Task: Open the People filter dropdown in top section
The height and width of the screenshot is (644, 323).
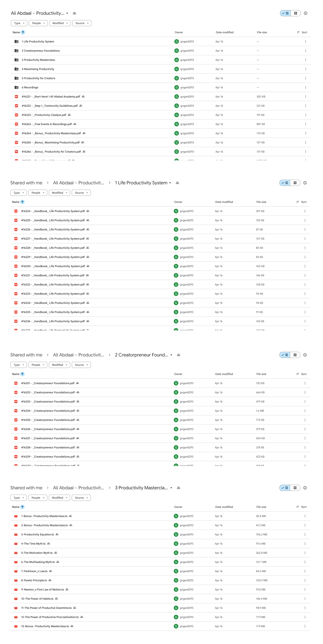Action: 38,23
